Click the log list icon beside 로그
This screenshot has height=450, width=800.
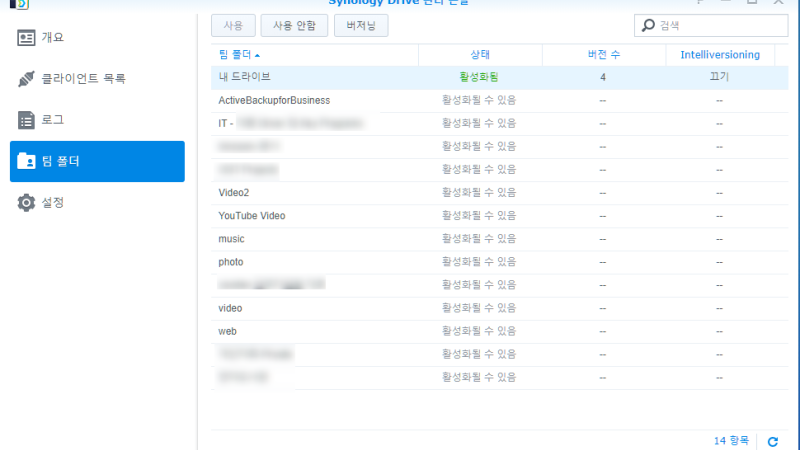click(26, 120)
